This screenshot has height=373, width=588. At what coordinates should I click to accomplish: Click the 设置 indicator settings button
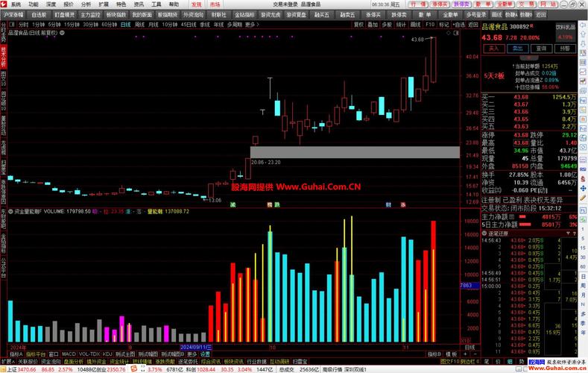tap(205, 354)
